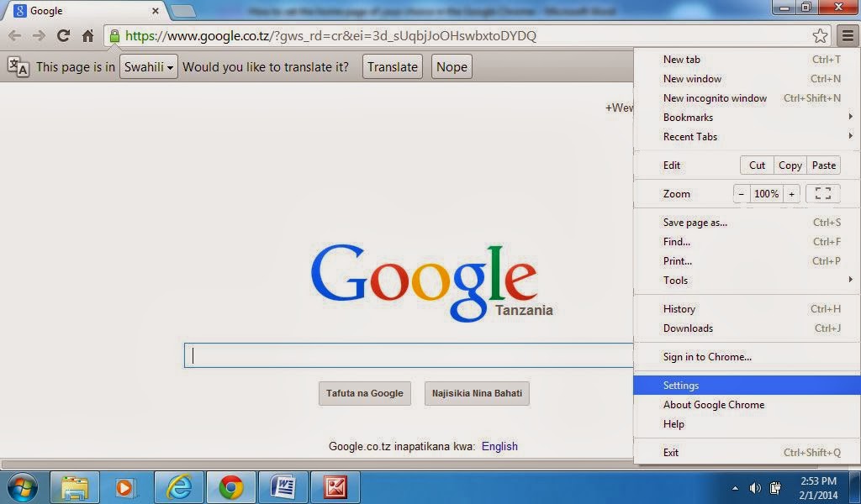Choose Save page as... menu item
861x504 pixels.
[x=747, y=223]
